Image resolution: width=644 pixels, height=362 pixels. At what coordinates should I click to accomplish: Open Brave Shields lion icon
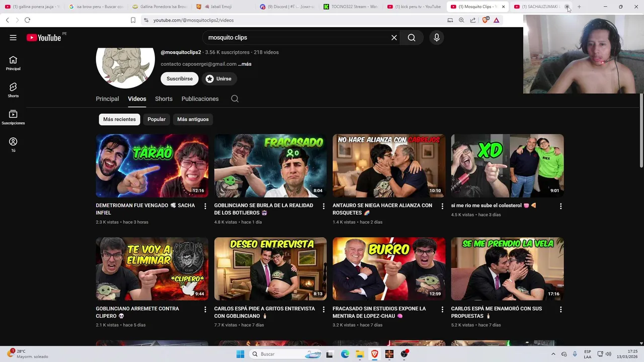tap(485, 20)
